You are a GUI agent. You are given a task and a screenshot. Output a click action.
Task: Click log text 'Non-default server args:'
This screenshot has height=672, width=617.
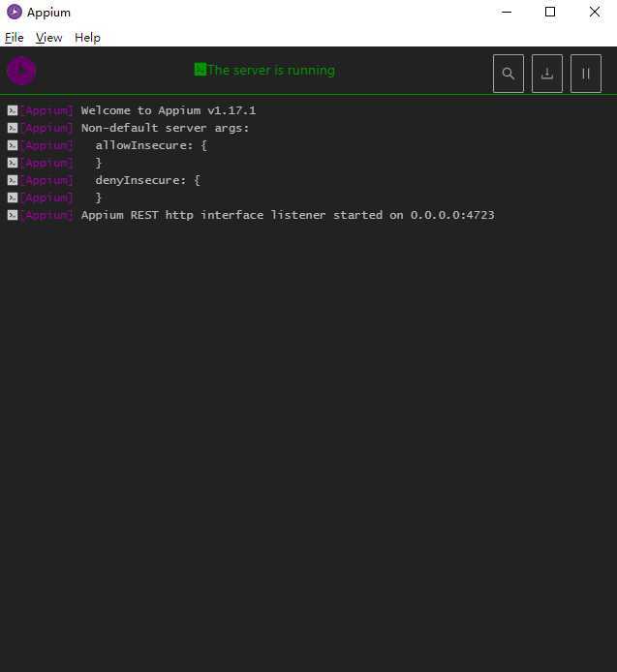click(x=165, y=128)
